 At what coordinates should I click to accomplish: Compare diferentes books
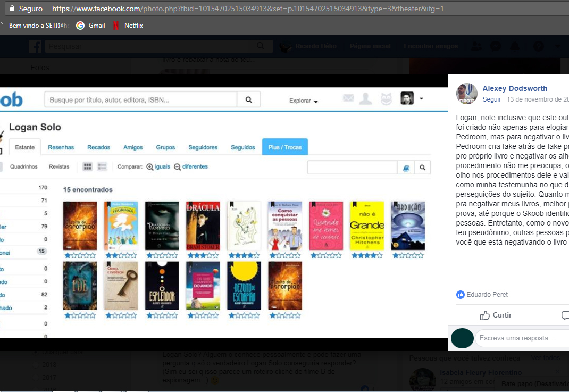coord(195,166)
